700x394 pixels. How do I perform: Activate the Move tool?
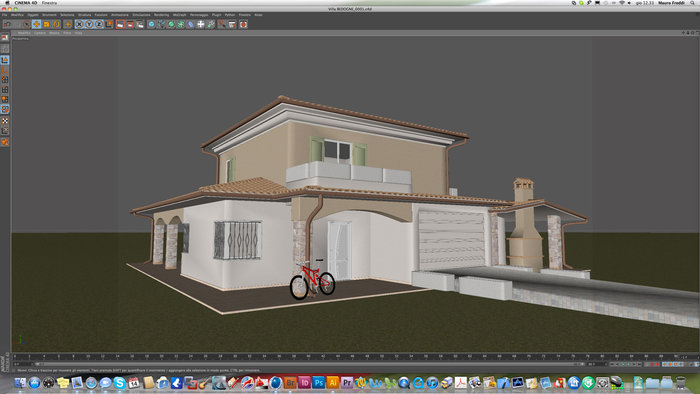pos(36,24)
